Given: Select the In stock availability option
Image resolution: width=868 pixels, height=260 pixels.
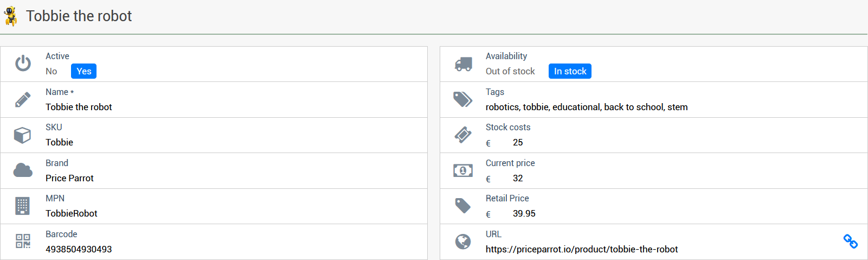Looking at the screenshot, I should pyautogui.click(x=570, y=71).
